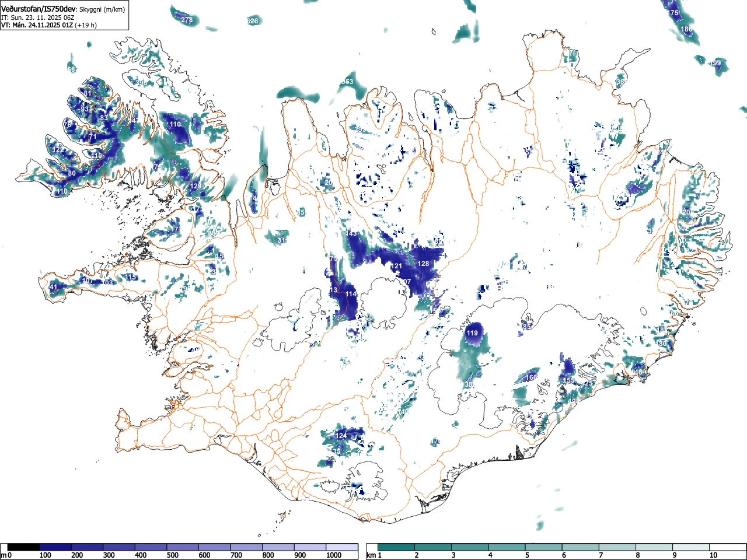The image size is (747, 560).
Task: Click the 81 value in the Westfjords
Action: pyautogui.click(x=88, y=93)
